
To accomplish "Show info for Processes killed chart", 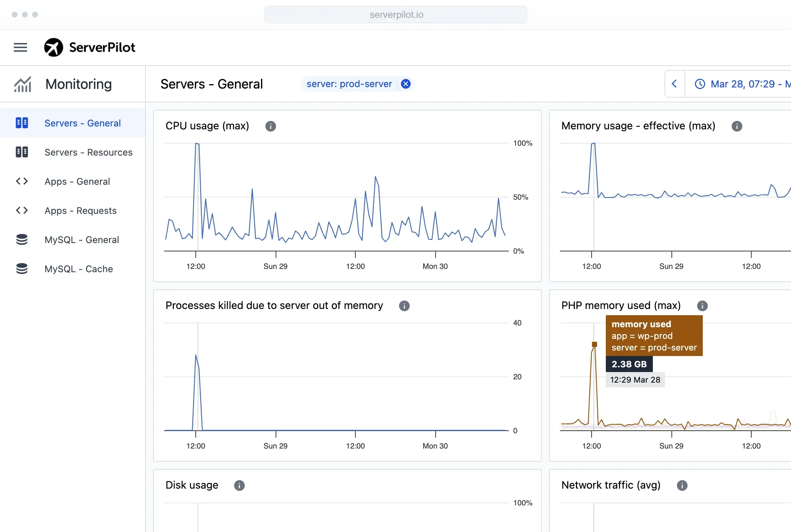I will pyautogui.click(x=404, y=306).
